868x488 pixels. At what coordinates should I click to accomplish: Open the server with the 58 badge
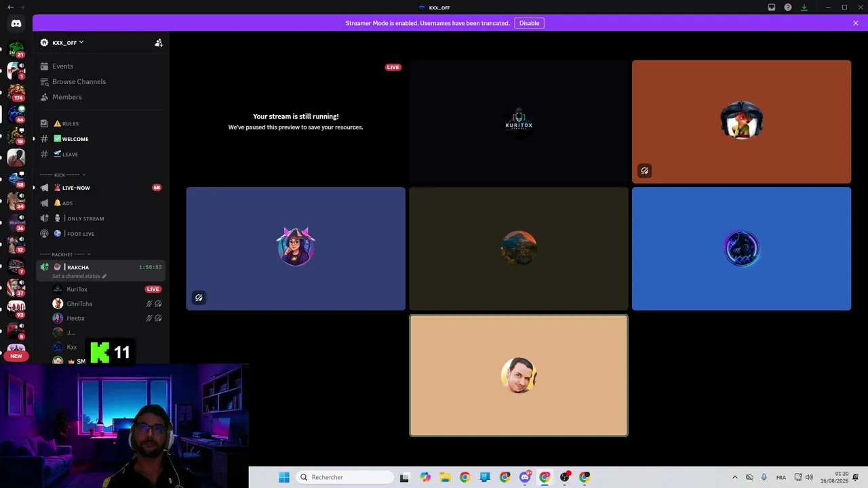coord(16,179)
